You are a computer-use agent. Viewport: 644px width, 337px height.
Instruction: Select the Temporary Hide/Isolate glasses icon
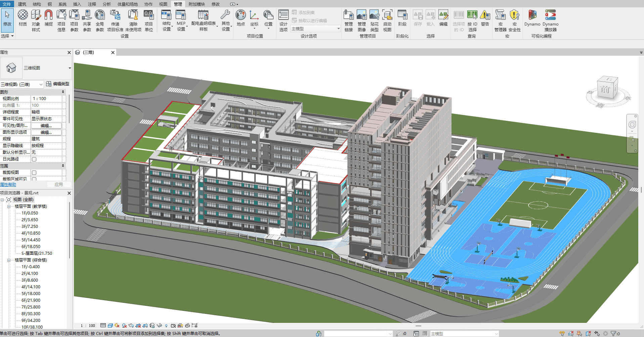click(160, 326)
